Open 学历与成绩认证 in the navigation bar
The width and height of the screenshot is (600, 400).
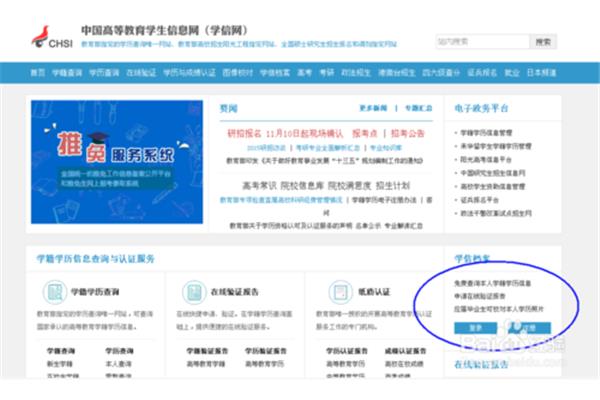(189, 72)
